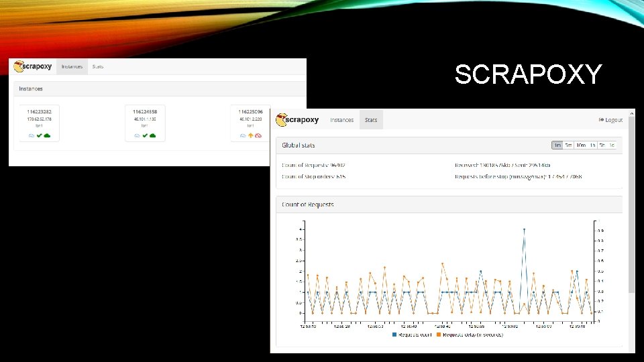Click blue cloud icon of instance 116224858
644x362 pixels.
(x=137, y=135)
